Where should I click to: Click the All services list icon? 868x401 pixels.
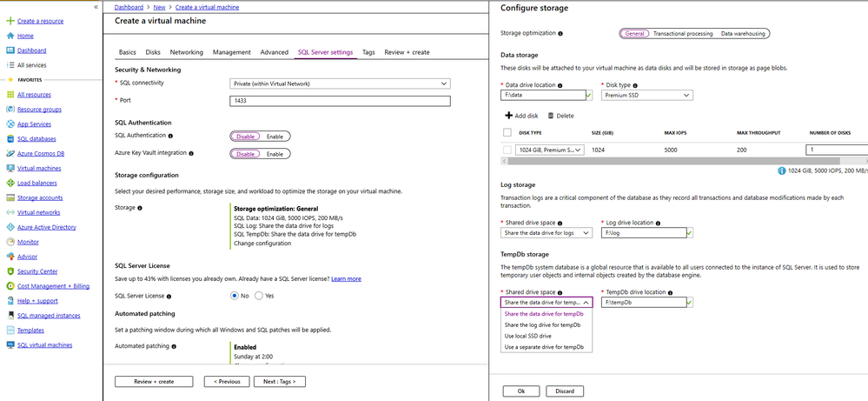pyautogui.click(x=10, y=64)
